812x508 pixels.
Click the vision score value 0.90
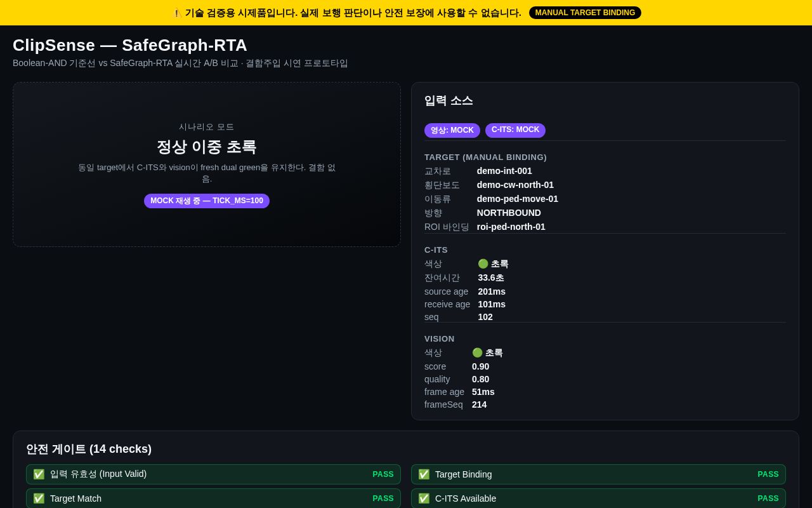click(481, 366)
